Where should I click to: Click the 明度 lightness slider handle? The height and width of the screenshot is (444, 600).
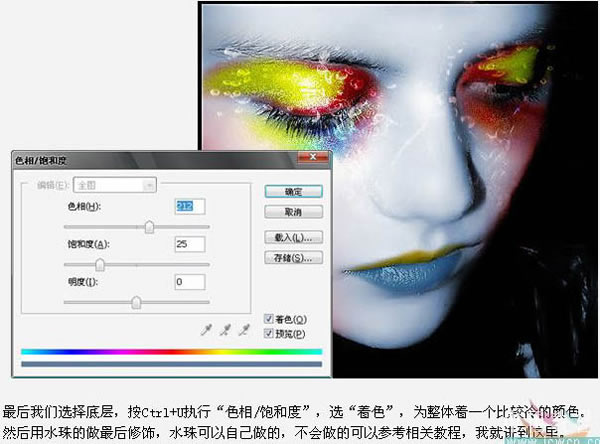(136, 302)
